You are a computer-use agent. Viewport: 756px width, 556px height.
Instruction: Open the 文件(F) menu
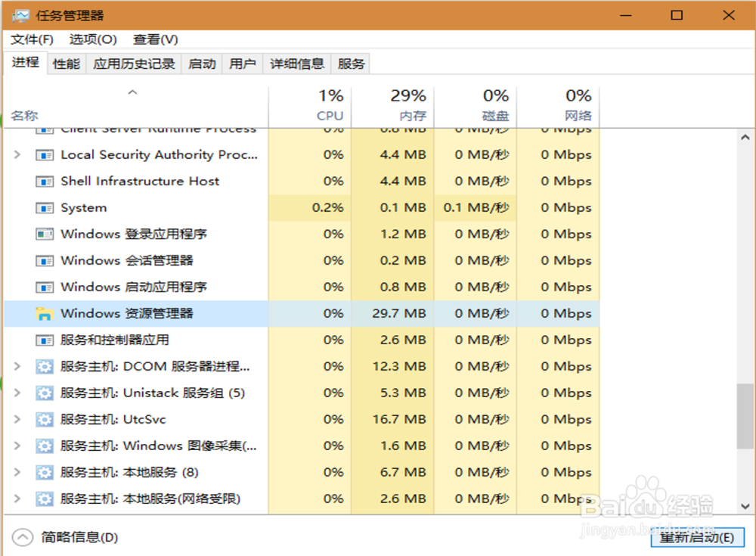click(32, 39)
